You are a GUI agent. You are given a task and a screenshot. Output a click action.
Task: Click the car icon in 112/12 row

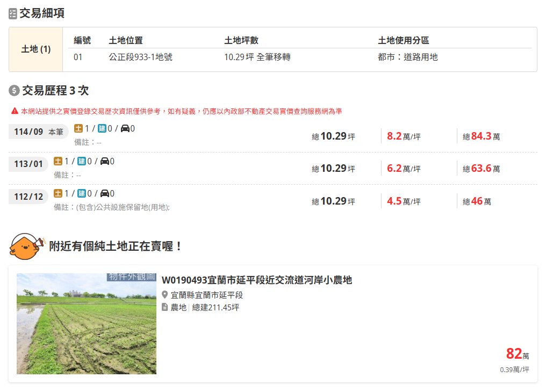(105, 194)
